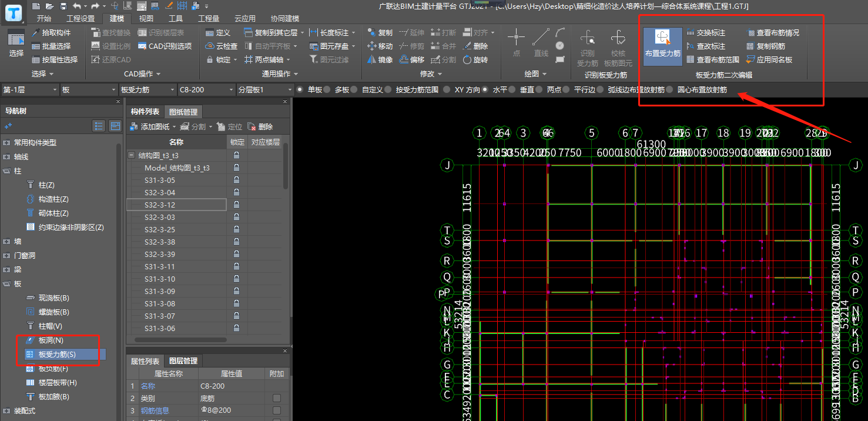
Task: Click the 删除 (Delete) tool in 修改 group
Action: pyautogui.click(x=475, y=46)
